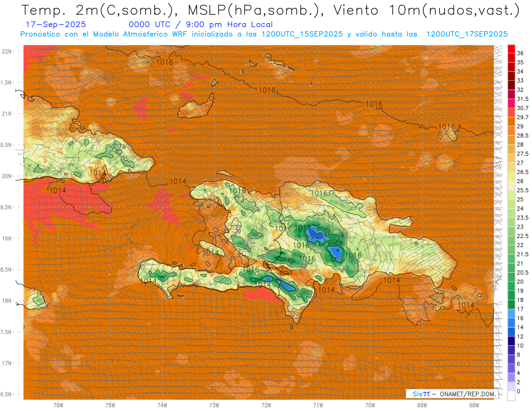This screenshot has height=411, width=532.
Task: Click the 36 label on the color scale
Action: (520, 53)
